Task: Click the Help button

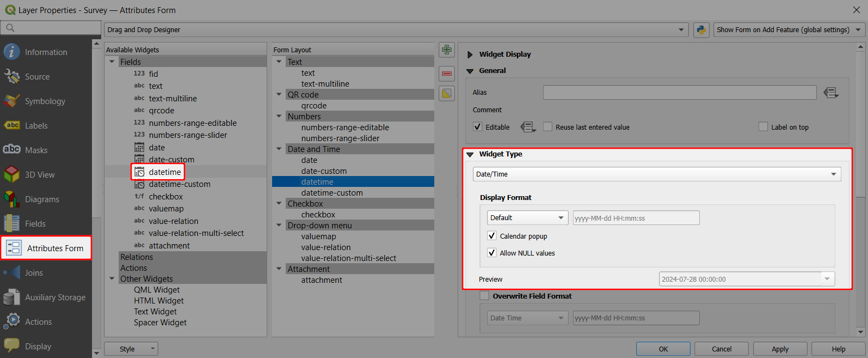Action: click(839, 349)
